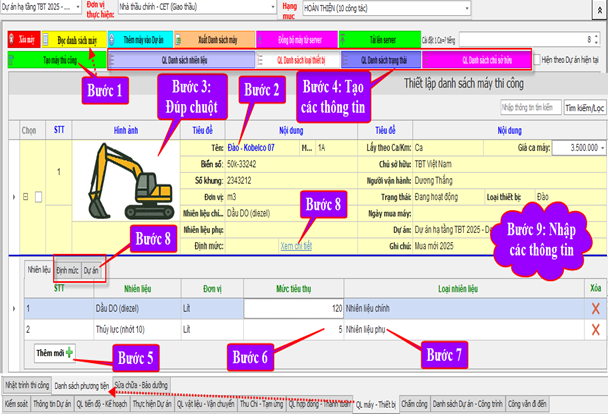This screenshot has width=609, height=414.
Task: Click Đồng bộ máy từ server button
Action: 284,39
